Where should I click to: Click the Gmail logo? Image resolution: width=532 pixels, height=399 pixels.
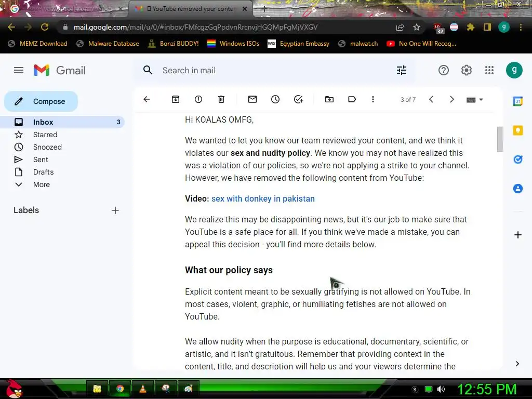[60, 70]
